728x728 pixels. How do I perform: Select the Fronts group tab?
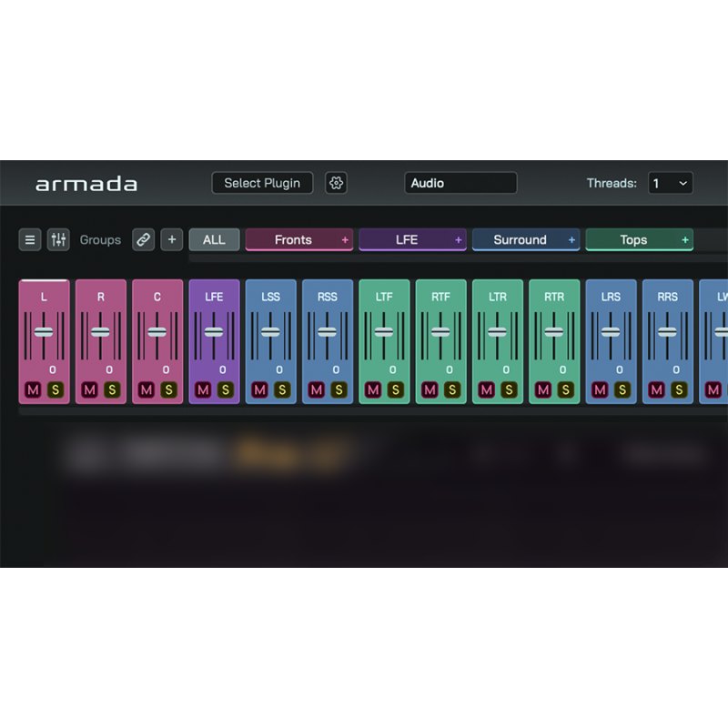click(299, 239)
